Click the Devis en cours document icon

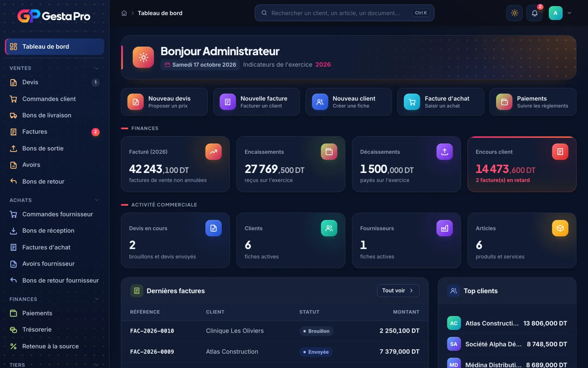[x=214, y=228]
